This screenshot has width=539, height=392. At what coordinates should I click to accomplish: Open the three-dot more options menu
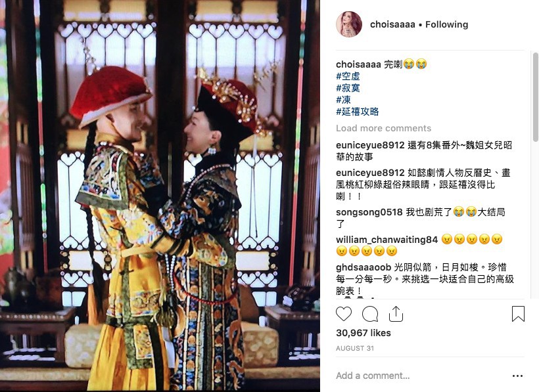click(517, 376)
